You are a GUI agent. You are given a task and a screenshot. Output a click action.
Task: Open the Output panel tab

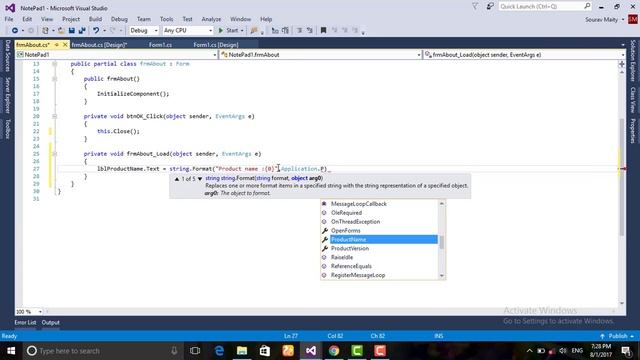51,322
